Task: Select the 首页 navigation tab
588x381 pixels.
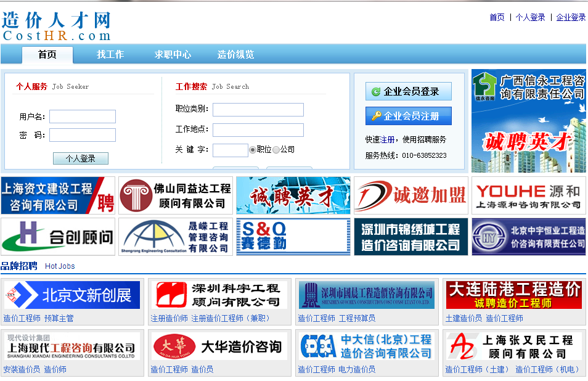Action: click(x=47, y=55)
